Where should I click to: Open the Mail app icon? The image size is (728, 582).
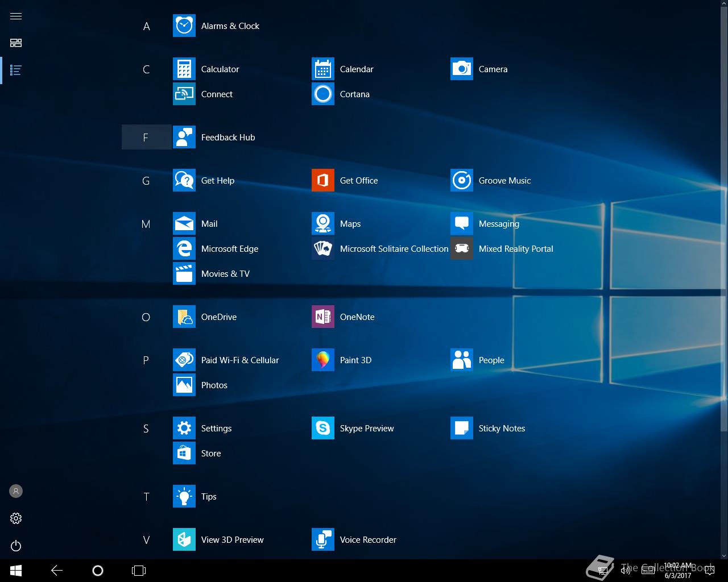click(184, 224)
